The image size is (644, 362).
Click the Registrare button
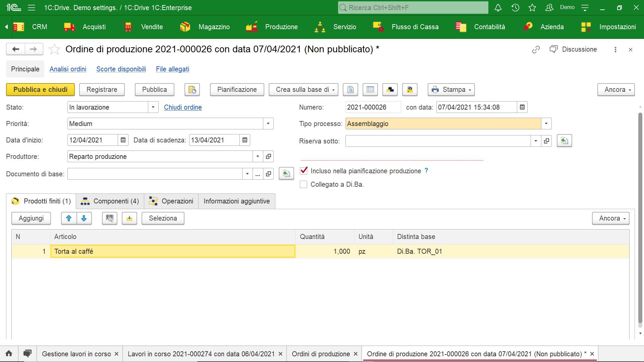coord(102,89)
